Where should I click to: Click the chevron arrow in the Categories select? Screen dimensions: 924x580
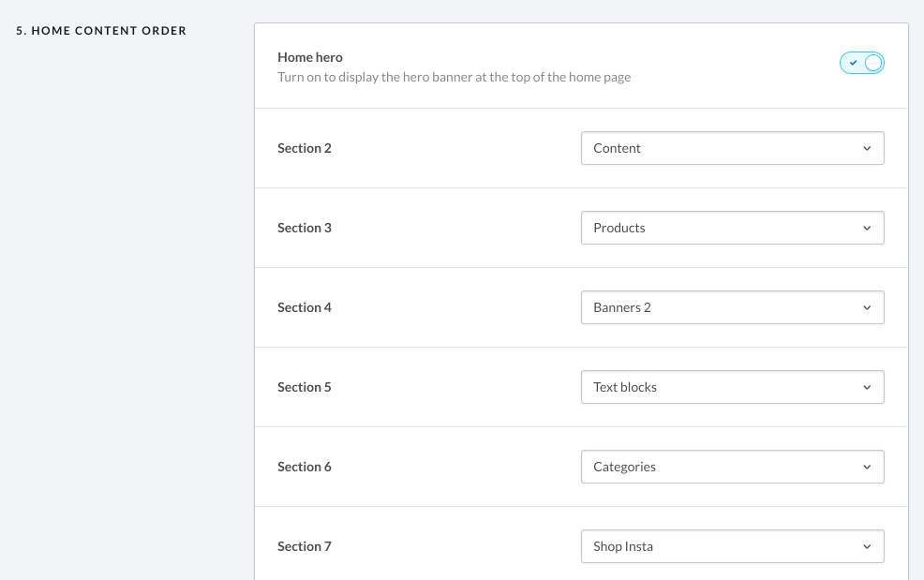[x=867, y=467]
